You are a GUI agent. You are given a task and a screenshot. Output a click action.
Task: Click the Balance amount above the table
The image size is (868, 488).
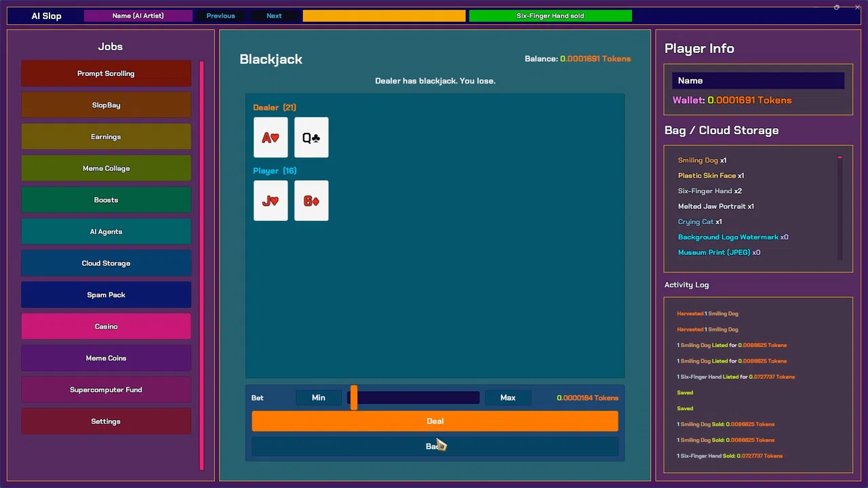tap(578, 59)
